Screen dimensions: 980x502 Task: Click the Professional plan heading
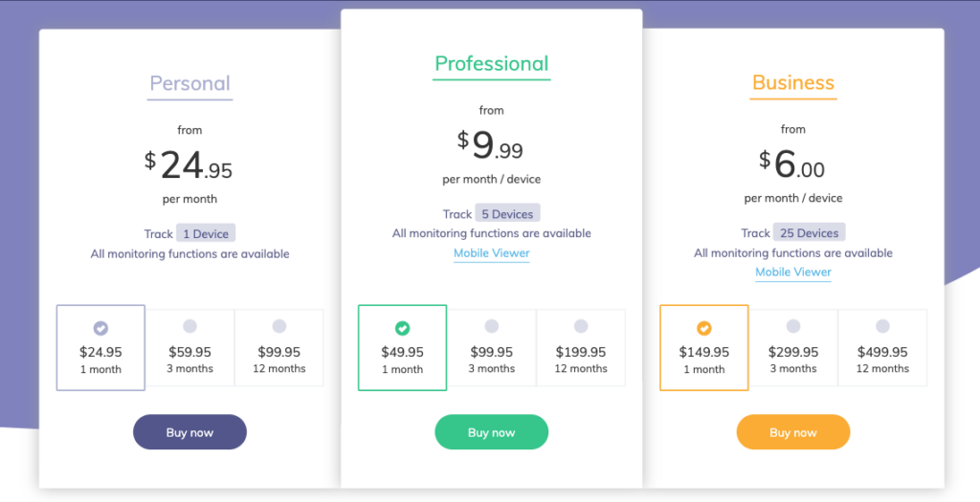pyautogui.click(x=492, y=64)
